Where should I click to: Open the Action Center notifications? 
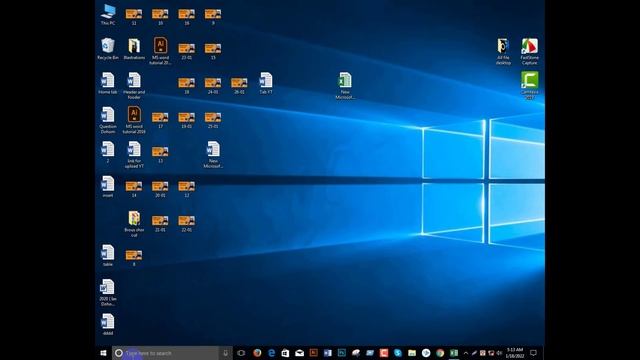click(533, 353)
